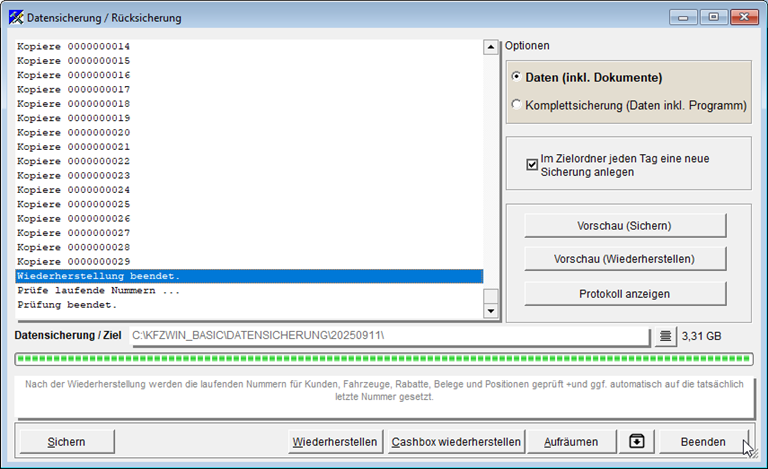Screen dimensions: 768x469
Task: Select 'Wiederherstellung beendet.' log line
Action: 249,276
